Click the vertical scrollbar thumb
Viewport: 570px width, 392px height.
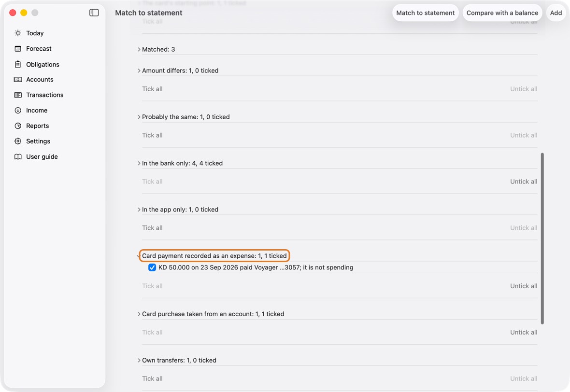pyautogui.click(x=542, y=238)
